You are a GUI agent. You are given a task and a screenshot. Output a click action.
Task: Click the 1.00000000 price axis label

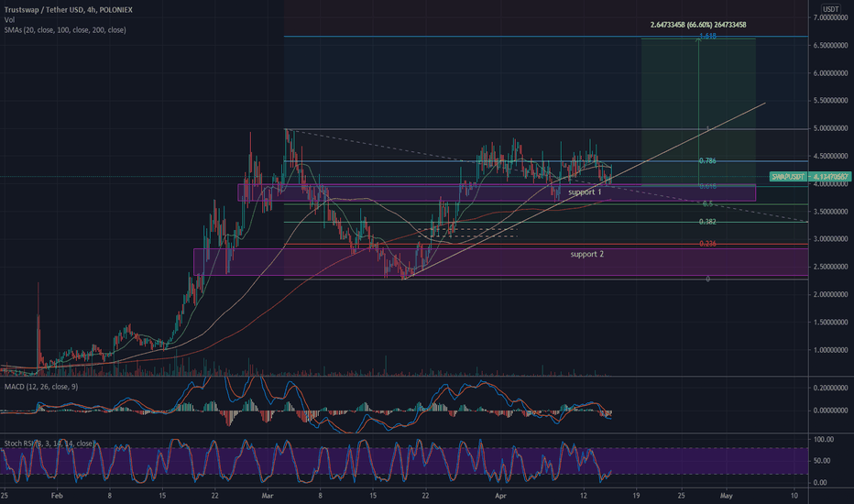[x=830, y=350]
